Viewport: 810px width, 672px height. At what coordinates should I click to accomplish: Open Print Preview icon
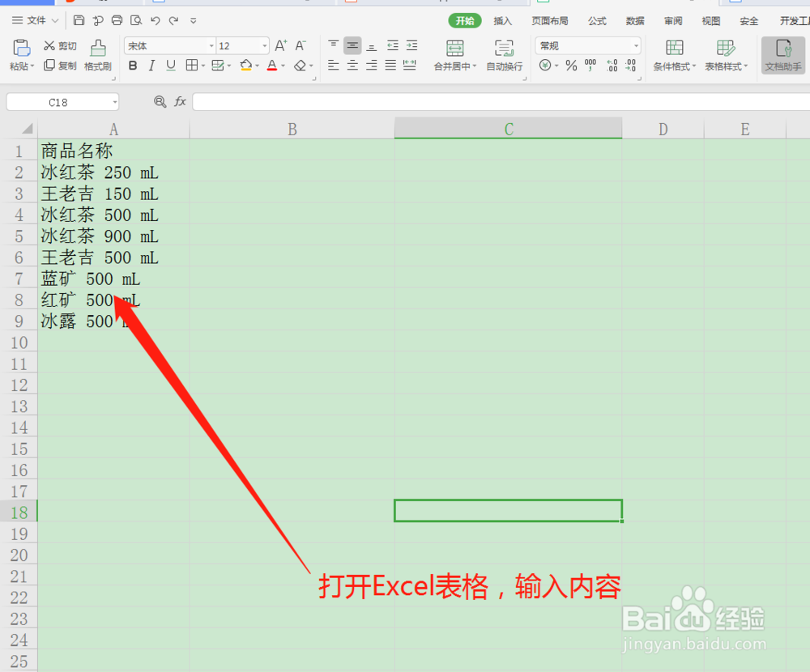[136, 21]
